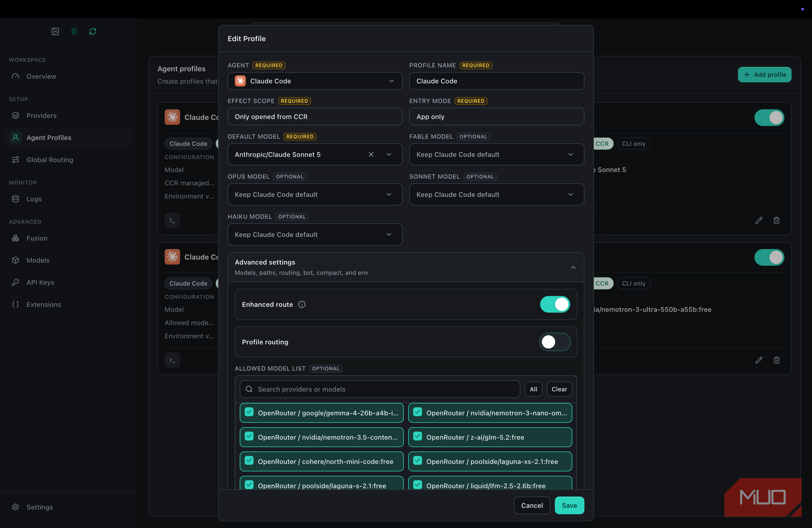This screenshot has width=812, height=528.
Task: Go to Global Routing
Action: coord(50,160)
